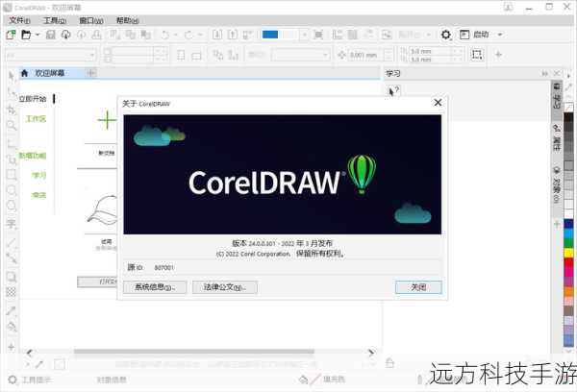Open the 学习 link in welcome sidebar
This screenshot has width=577, height=392.
click(39, 176)
